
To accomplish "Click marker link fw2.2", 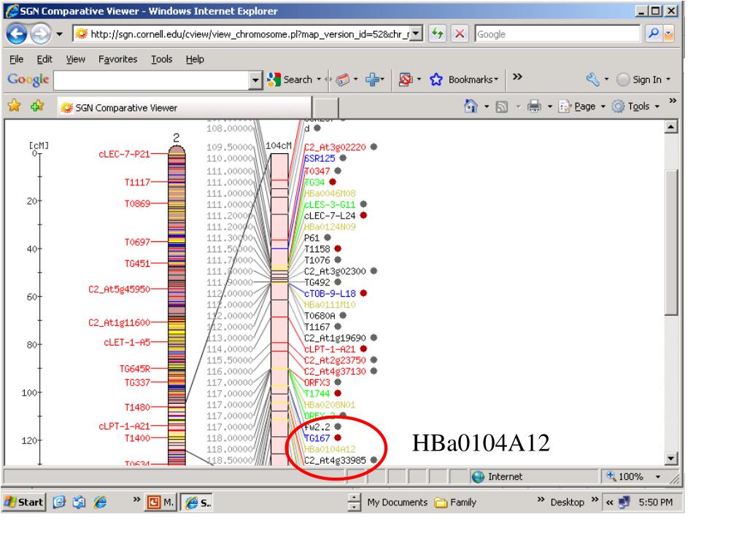I will tap(317, 427).
